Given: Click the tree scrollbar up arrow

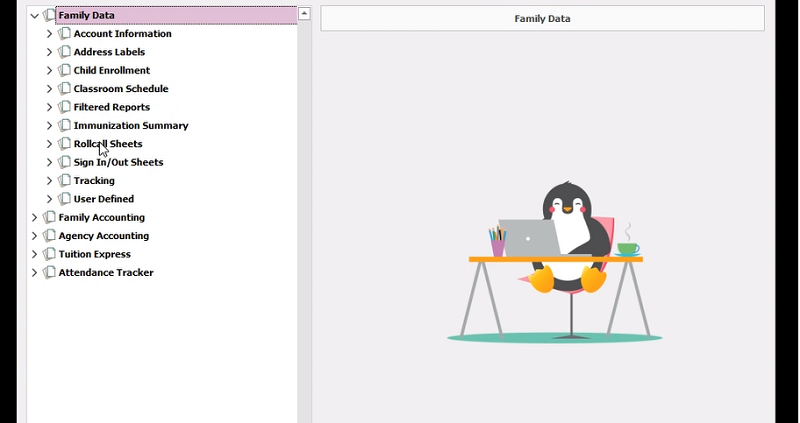Looking at the screenshot, I should (x=304, y=14).
